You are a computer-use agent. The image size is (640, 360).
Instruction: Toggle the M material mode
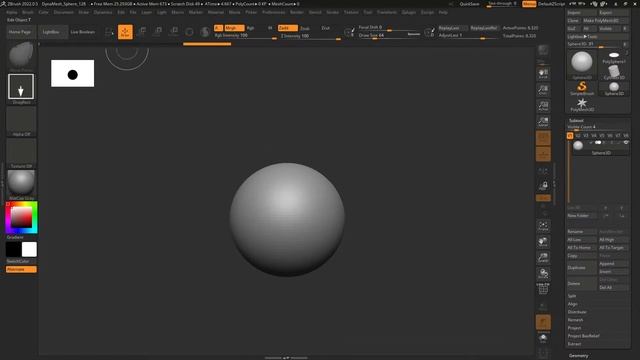pos(270,28)
